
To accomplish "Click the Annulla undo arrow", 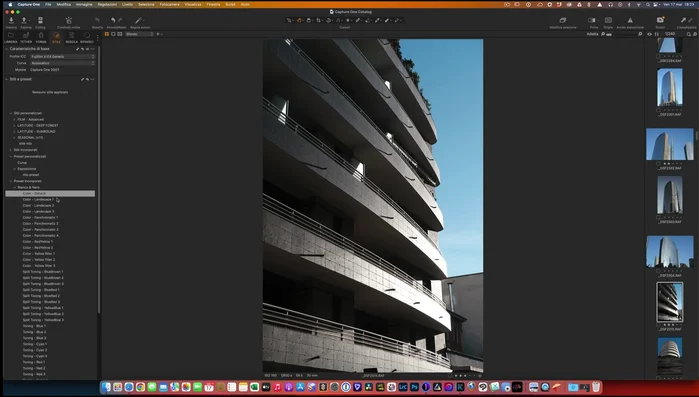I will point(113,20).
